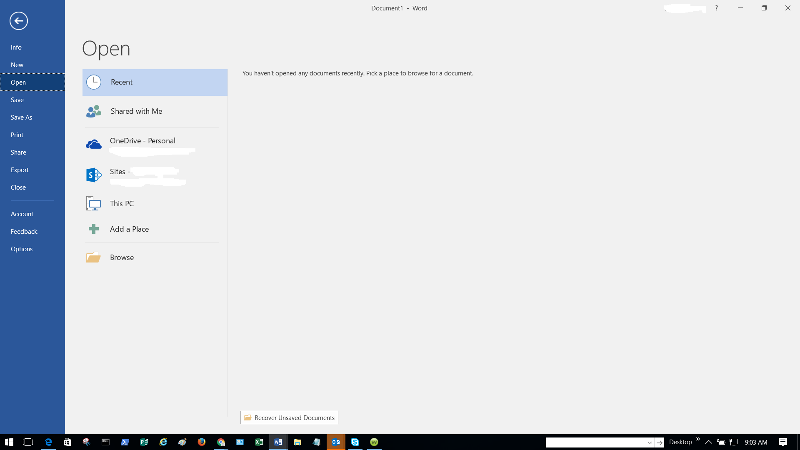
Task: Click the SharePoint Sites icon
Action: pyautogui.click(x=94, y=175)
